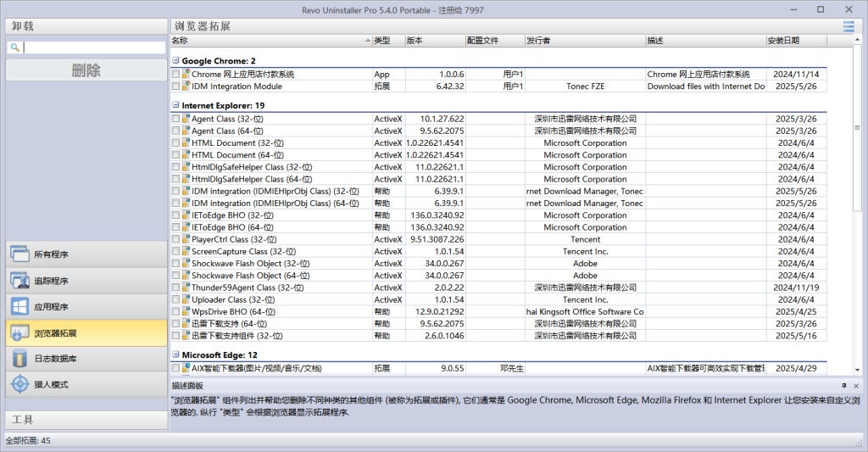
Task: Focus the search input field
Action: click(93, 48)
